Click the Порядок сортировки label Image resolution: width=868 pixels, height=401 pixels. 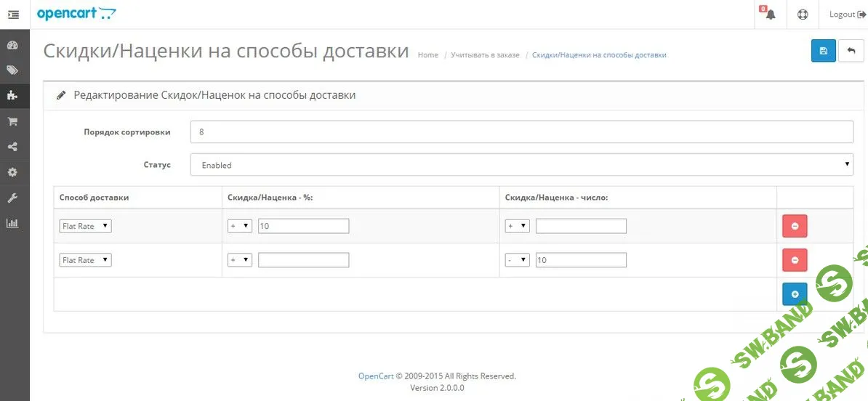pos(127,132)
